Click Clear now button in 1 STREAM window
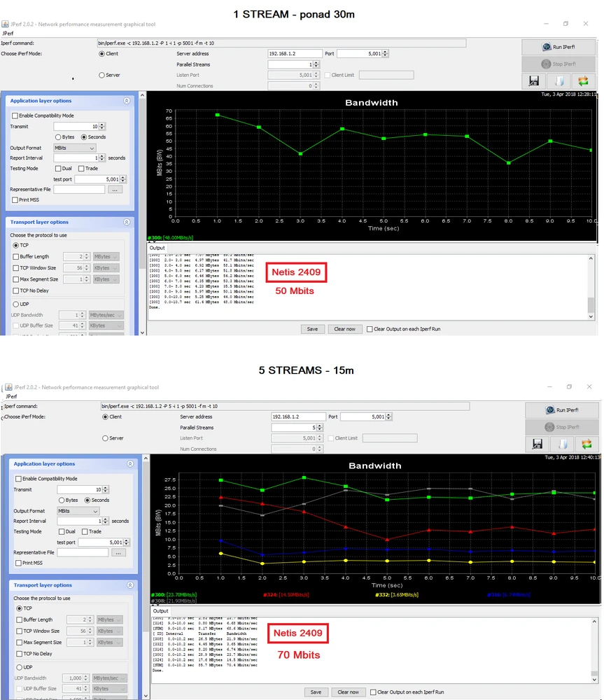Image resolution: width=604 pixels, height=700 pixels. tap(345, 329)
